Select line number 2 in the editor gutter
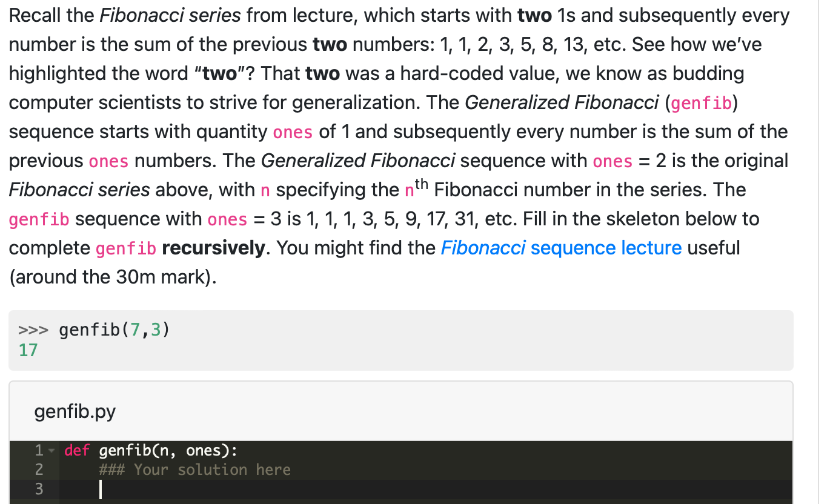This screenshot has width=830, height=504. (39, 469)
